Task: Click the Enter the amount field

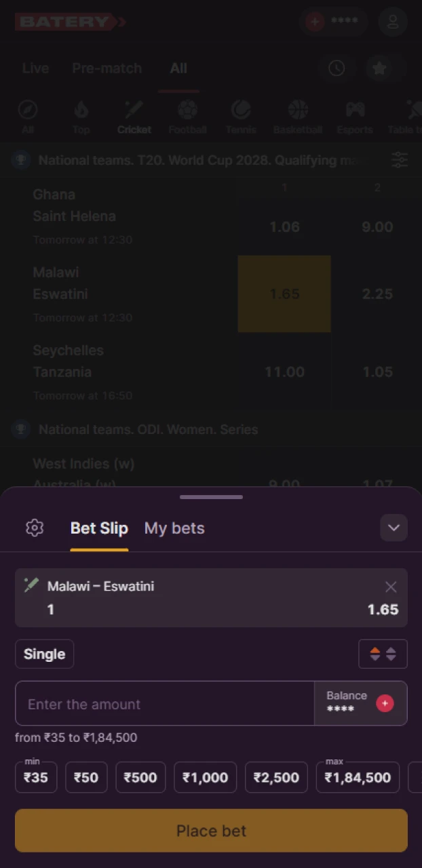Action: tap(163, 703)
